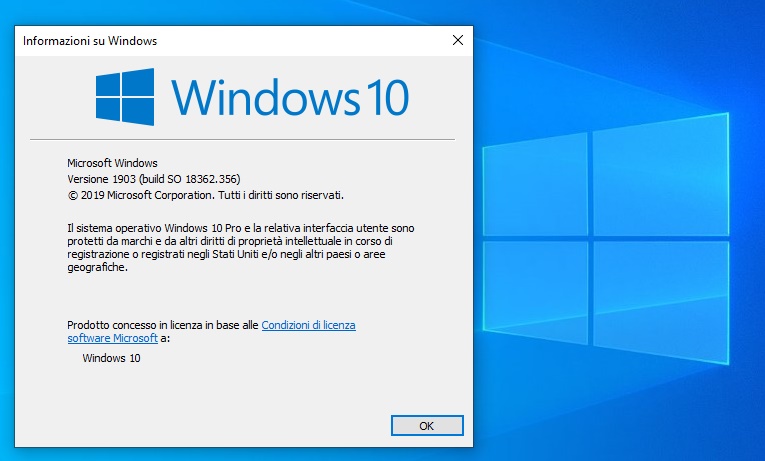The image size is (765, 461).
Task: Click the paragraph starting Il sistema operativo
Action: pyautogui.click(x=241, y=247)
